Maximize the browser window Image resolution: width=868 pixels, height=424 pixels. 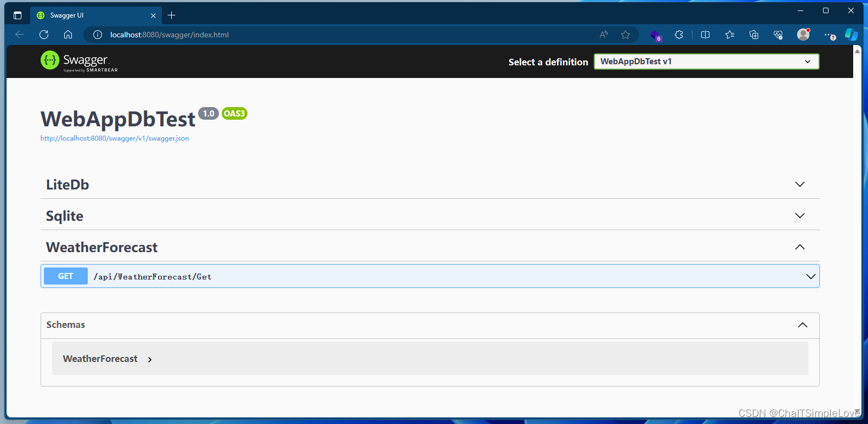(x=826, y=10)
